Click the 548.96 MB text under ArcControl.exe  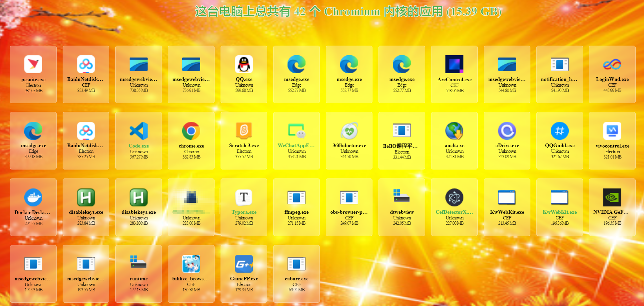[x=454, y=91]
